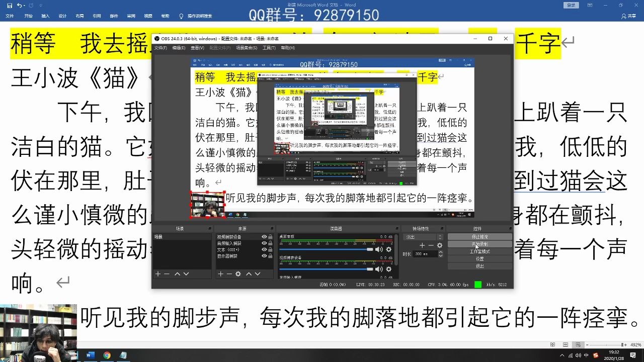Remove scene transition with minus icon
Screen dimensions: 644x362
(431, 245)
